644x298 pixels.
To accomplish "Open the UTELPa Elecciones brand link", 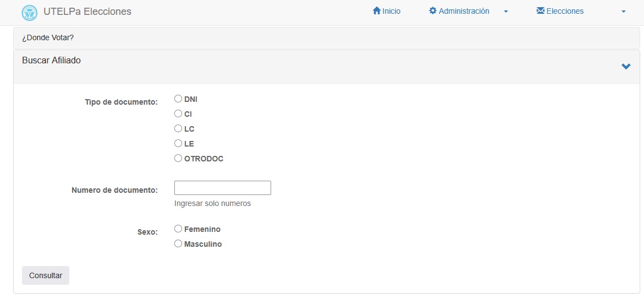I will pos(87,12).
